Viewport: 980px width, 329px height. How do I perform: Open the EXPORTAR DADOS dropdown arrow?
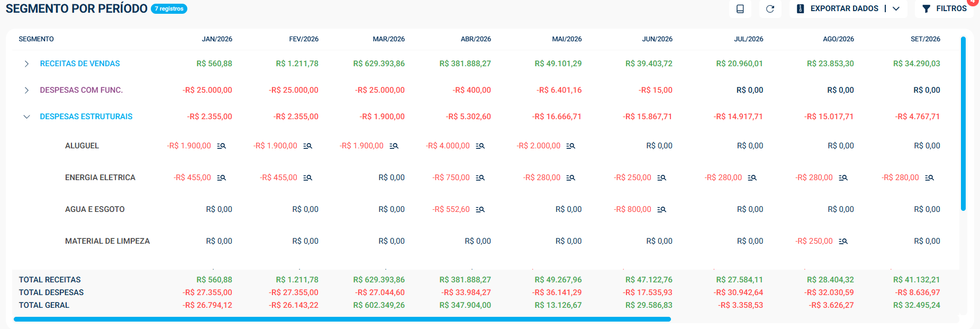[x=896, y=8]
